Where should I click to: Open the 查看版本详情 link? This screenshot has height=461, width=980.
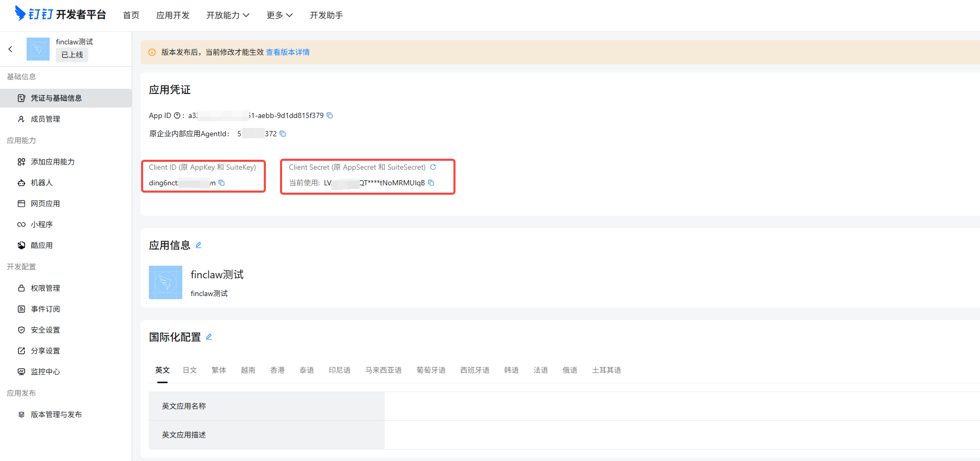tap(288, 52)
